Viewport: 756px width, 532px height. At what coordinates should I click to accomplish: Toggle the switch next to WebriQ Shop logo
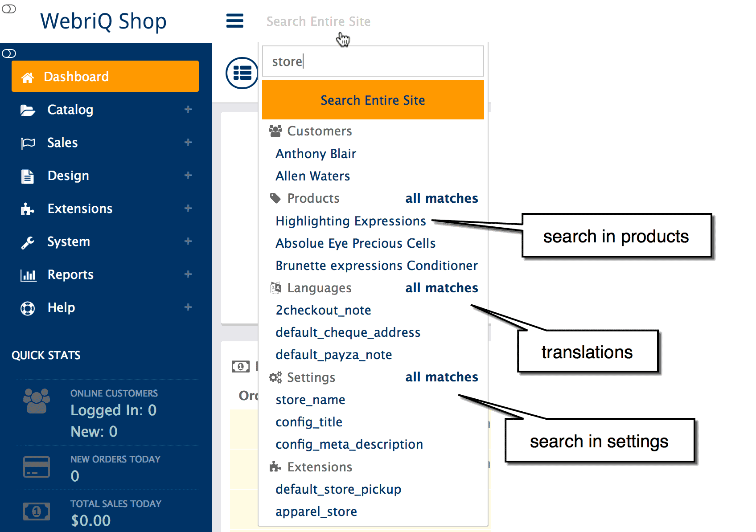pos(9,9)
